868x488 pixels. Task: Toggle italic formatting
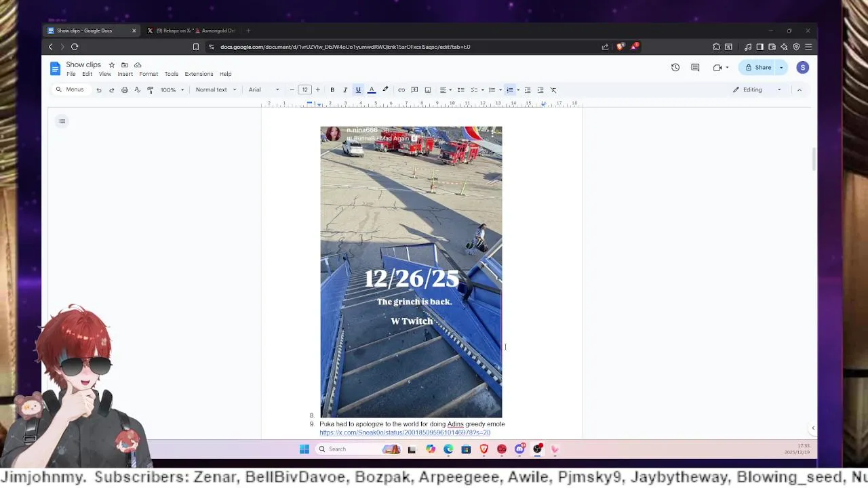[345, 90]
